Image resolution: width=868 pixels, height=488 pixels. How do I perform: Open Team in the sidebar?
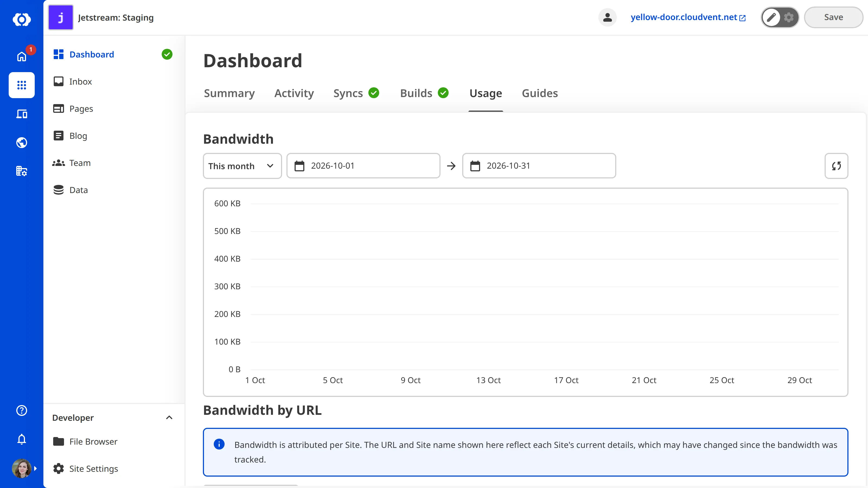coord(113,163)
